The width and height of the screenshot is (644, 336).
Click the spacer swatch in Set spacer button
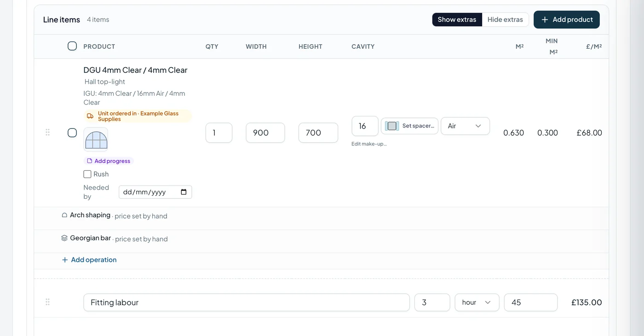(392, 126)
